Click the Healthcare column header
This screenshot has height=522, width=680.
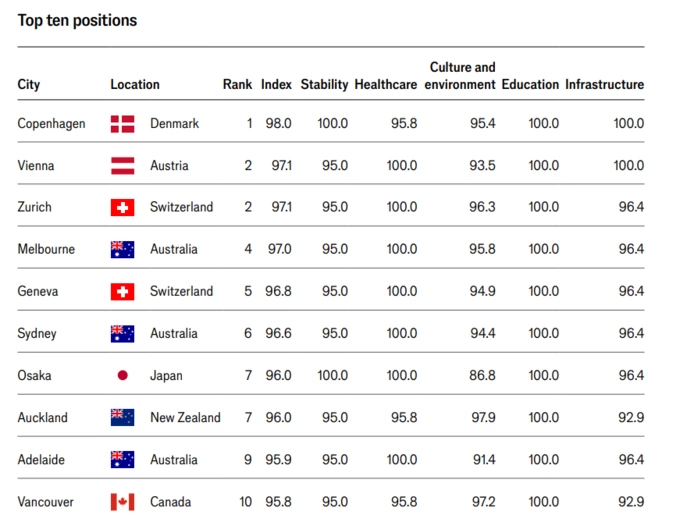pos(386,84)
